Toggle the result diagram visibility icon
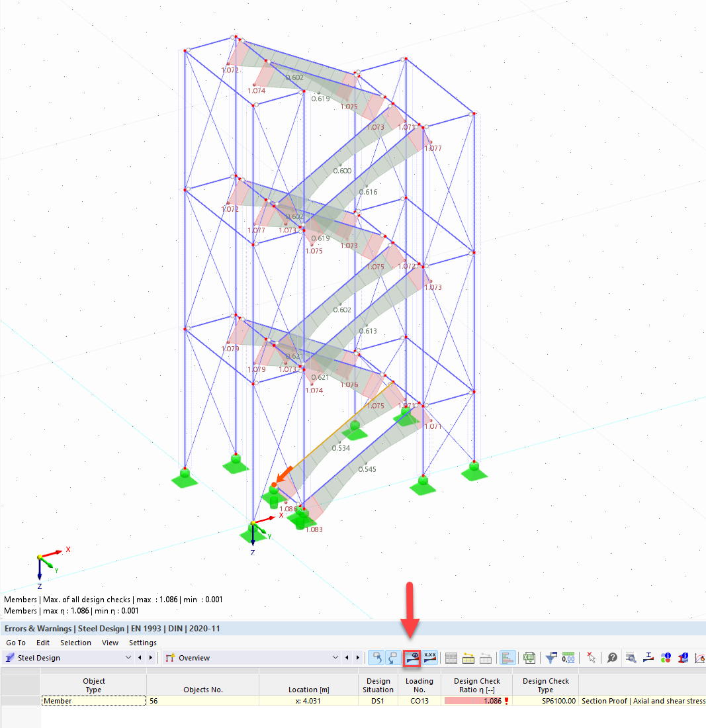706x728 pixels. click(x=412, y=658)
